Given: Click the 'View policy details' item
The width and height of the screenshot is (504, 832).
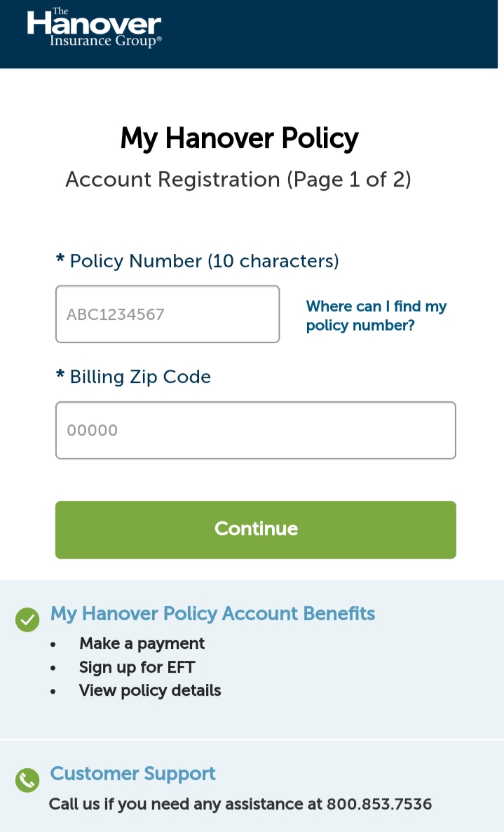Looking at the screenshot, I should (150, 690).
